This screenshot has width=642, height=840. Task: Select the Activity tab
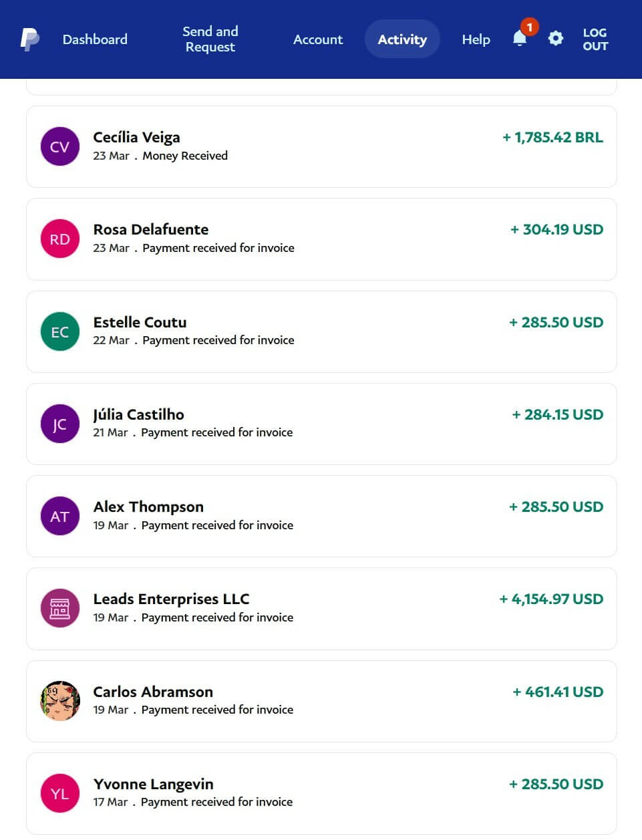click(x=402, y=39)
